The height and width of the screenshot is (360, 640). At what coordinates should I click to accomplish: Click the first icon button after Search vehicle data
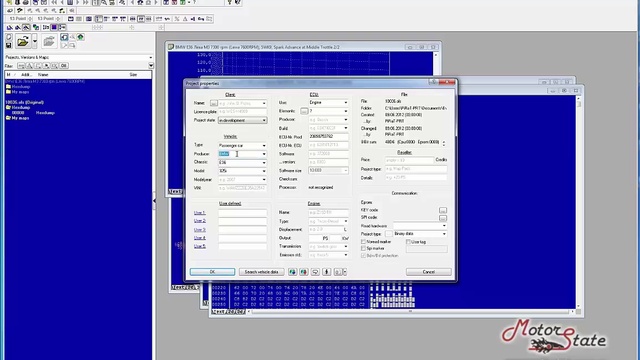point(292,272)
